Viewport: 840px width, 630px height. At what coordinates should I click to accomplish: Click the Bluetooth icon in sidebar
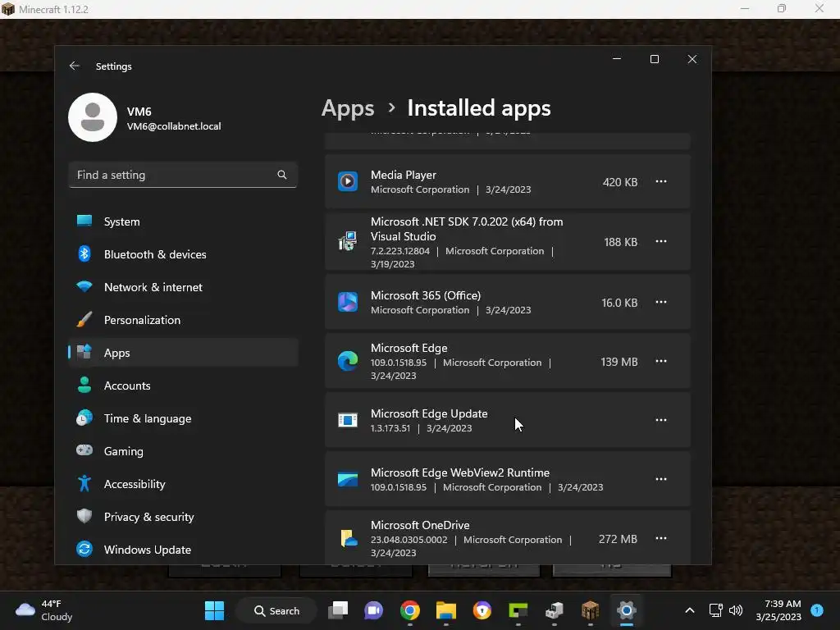84,253
